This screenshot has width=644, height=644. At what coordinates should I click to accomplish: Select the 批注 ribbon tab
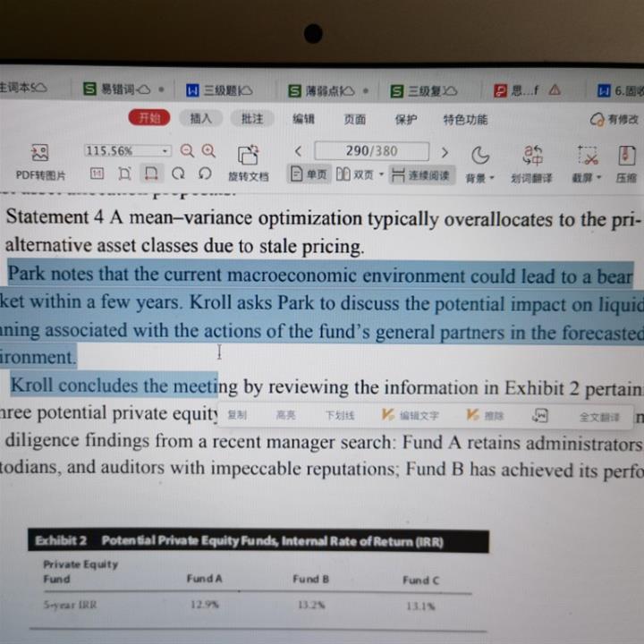point(251,119)
